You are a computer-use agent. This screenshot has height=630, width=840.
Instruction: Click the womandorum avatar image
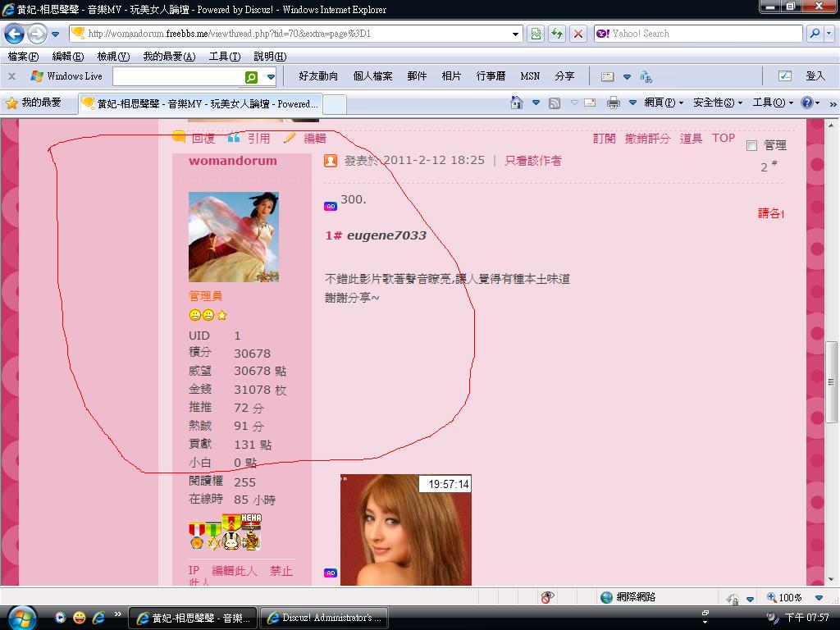(x=234, y=237)
